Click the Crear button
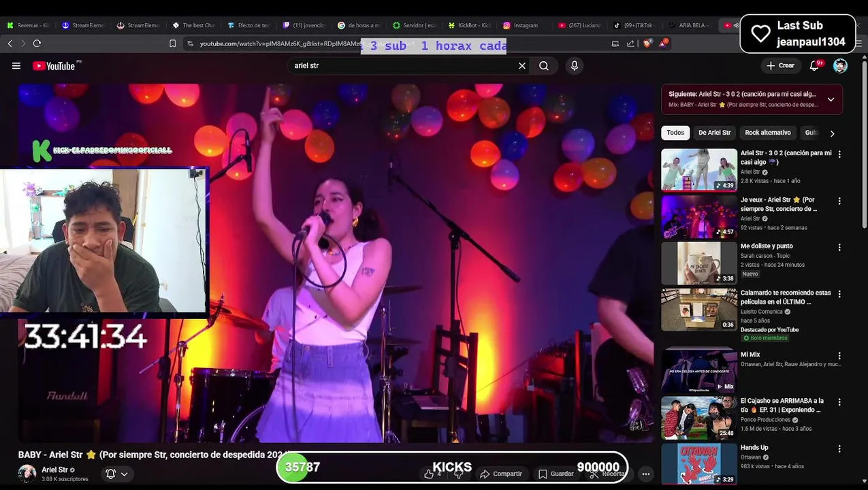Viewport: 868px width, 490px height. click(x=780, y=66)
